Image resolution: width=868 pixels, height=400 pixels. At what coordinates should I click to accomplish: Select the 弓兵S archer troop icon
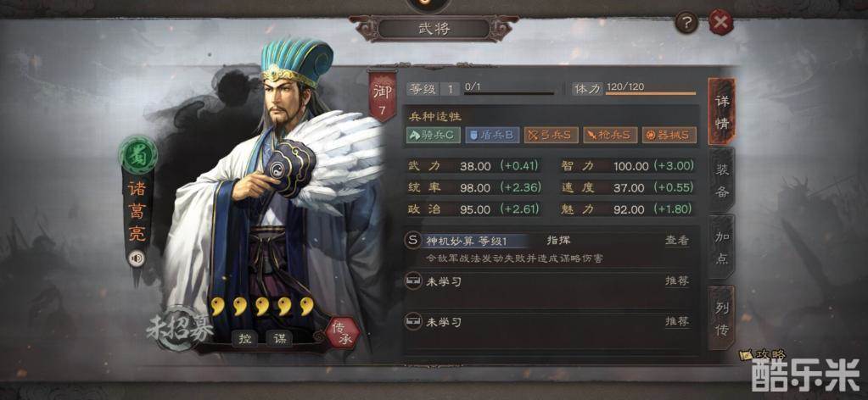pos(552,135)
